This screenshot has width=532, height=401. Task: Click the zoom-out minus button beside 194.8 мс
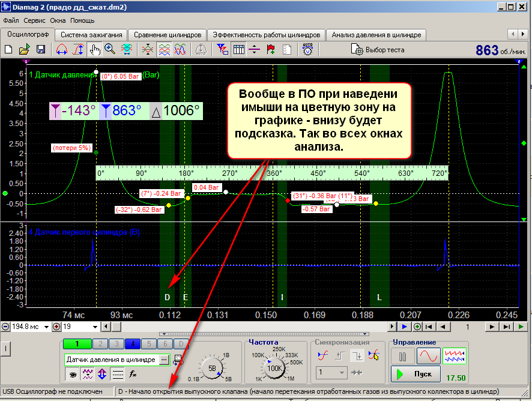point(5,327)
